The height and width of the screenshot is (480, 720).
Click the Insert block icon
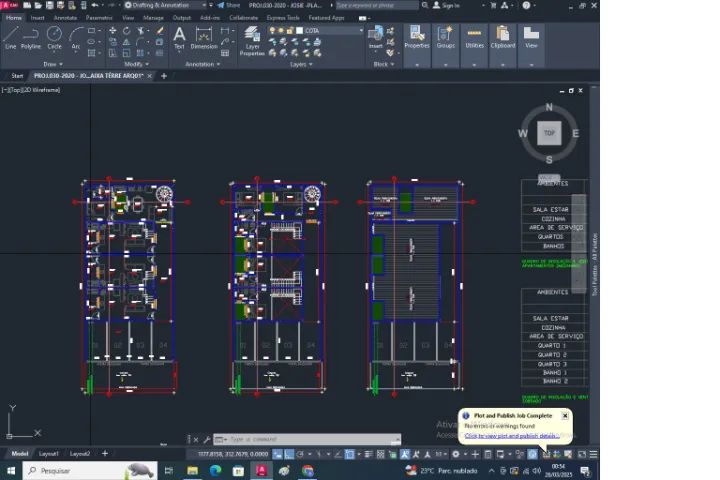376,37
